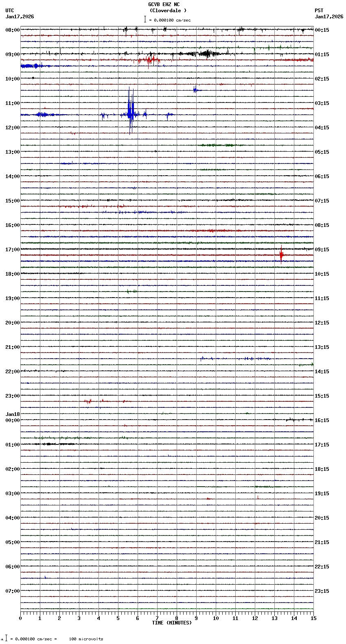Click the "UTC" timezone header

pos(10,11)
